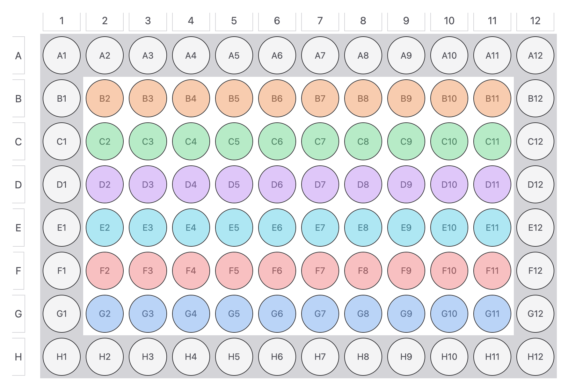Click the orange well B2
The width and height of the screenshot is (568, 392).
pos(105,98)
